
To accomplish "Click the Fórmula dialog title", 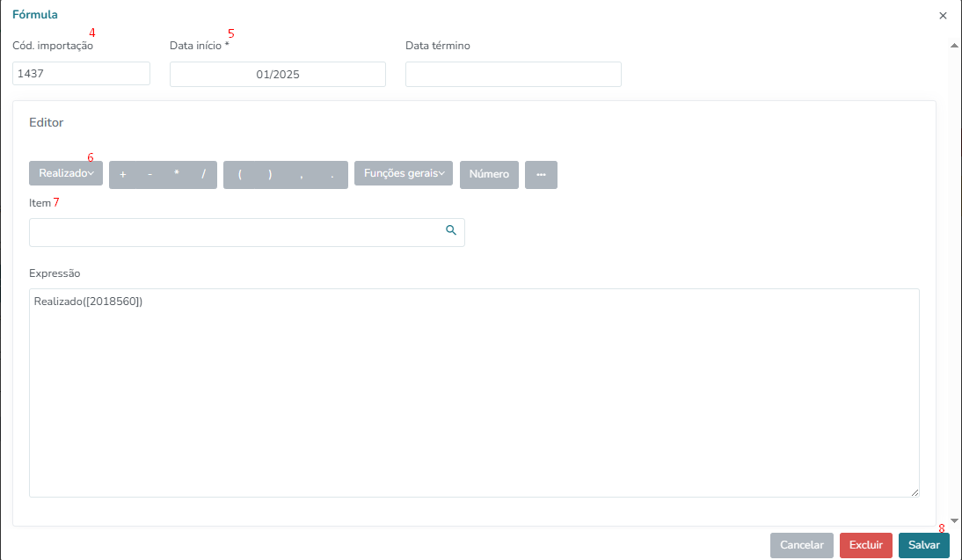I will click(35, 15).
